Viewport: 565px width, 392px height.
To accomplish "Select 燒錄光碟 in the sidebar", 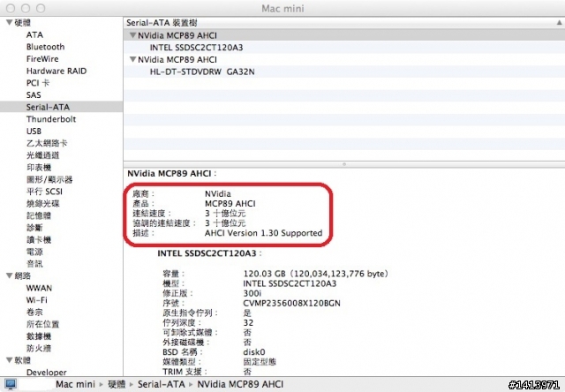I will (x=42, y=204).
